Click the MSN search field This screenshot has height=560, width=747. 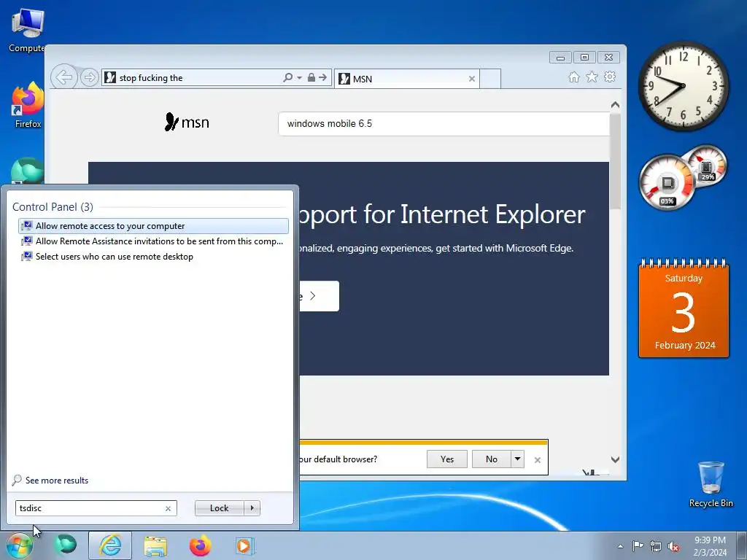pyautogui.click(x=444, y=124)
